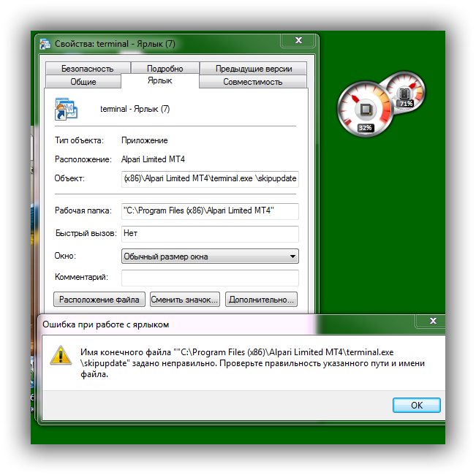Image resolution: width=476 pixels, height=475 pixels.
Task: Click the warning icon in error dialog
Action: (x=61, y=355)
